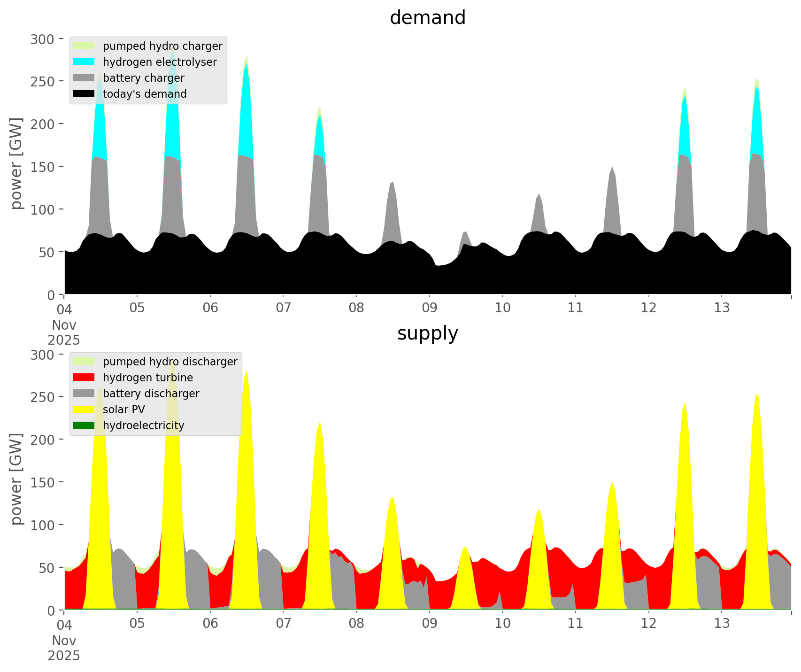Select the pumped hydro charger legend label
This screenshot has width=801, height=672.
(162, 46)
